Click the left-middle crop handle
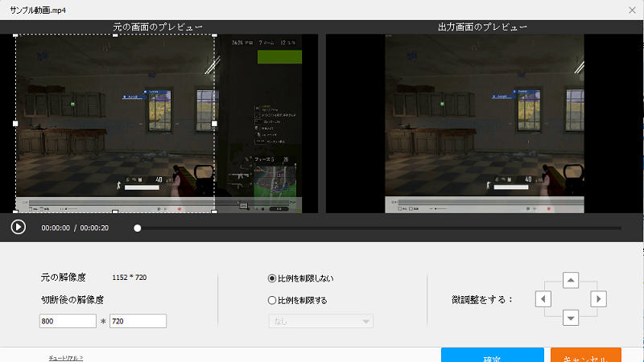 [15, 123]
